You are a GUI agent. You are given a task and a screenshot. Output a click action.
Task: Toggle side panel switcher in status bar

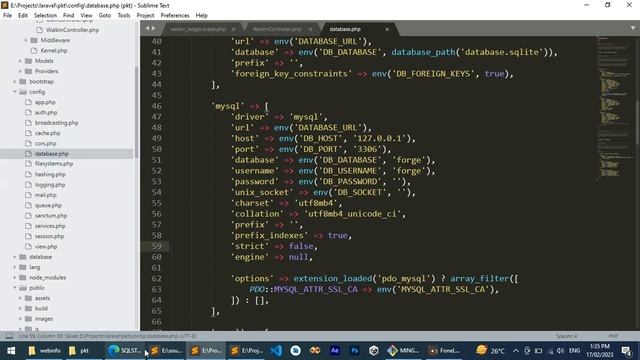pyautogui.click(x=9, y=336)
